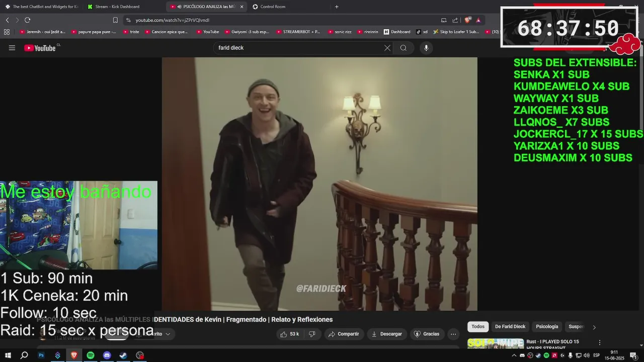Select the 'Todos' filter chip
This screenshot has height=362, width=644.
coord(478,326)
